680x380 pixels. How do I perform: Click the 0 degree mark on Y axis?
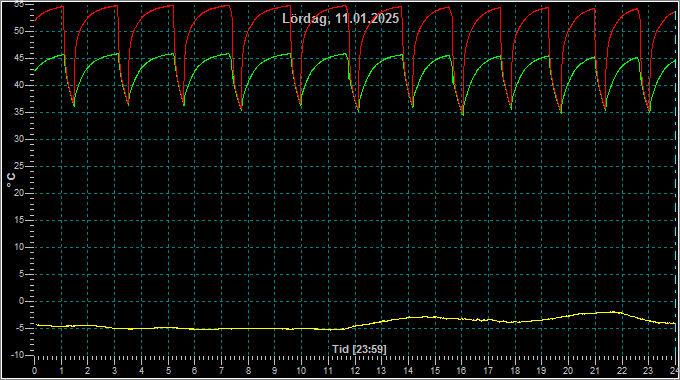click(22, 301)
